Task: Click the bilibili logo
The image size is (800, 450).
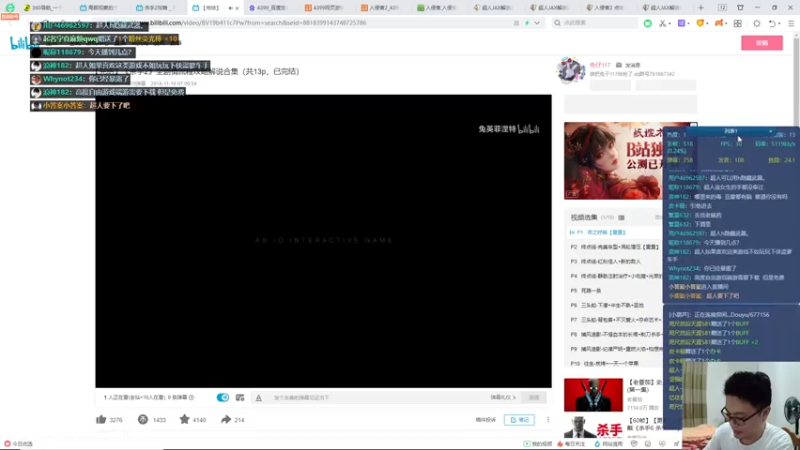Action: (20, 44)
